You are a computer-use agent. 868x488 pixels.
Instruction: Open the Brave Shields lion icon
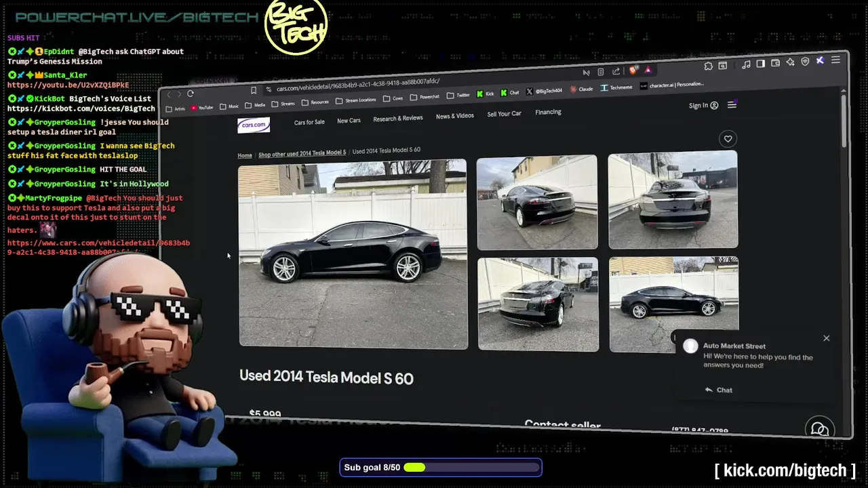(x=633, y=70)
